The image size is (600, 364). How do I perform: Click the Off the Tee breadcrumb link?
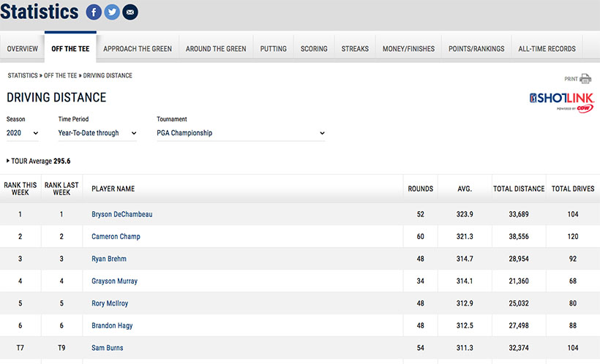click(60, 75)
